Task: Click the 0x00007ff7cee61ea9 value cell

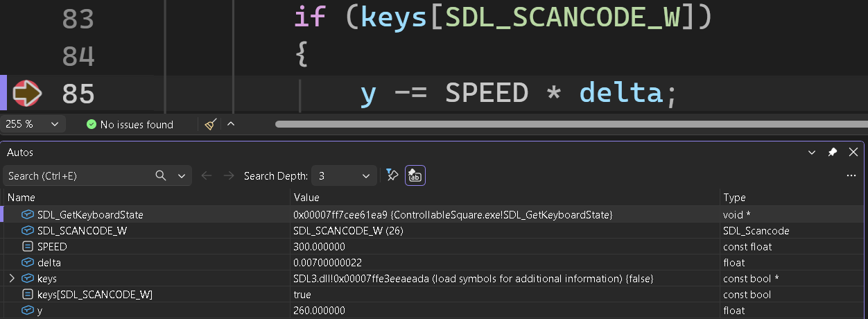Action: (x=453, y=215)
